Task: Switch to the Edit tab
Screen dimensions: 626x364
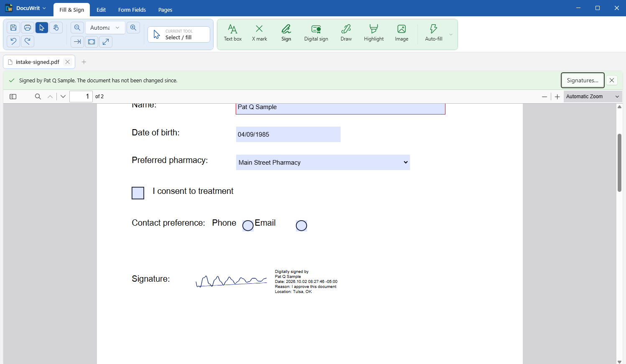Action: pos(101,10)
